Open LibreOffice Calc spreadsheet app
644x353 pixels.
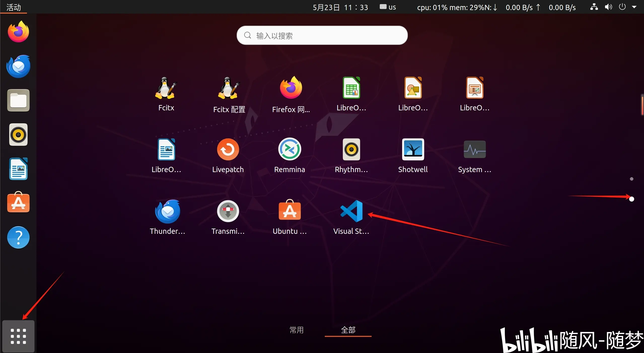click(351, 94)
